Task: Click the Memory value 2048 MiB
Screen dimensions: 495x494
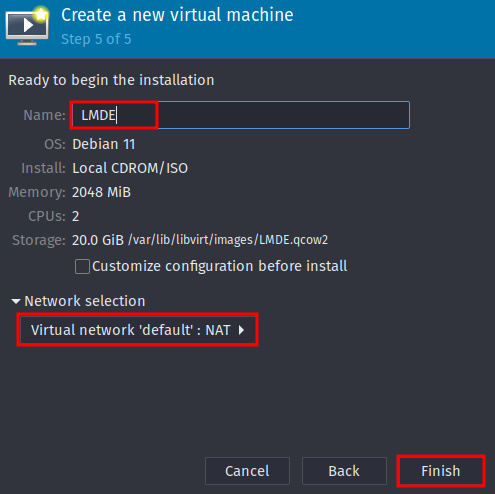Action: pyautogui.click(x=101, y=192)
